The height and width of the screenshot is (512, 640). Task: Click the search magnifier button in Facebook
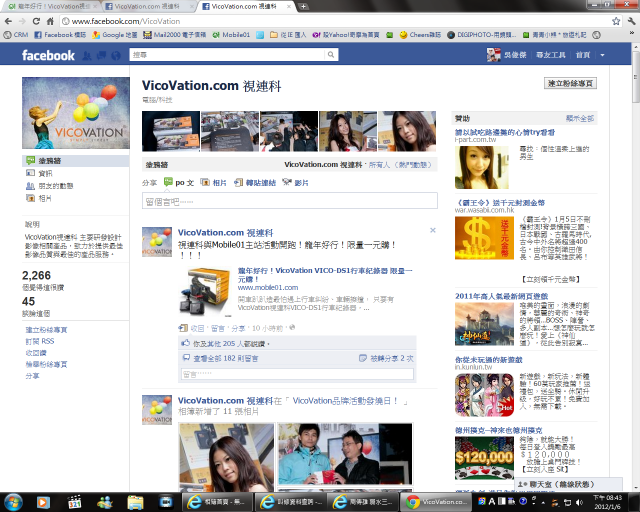coord(331,55)
